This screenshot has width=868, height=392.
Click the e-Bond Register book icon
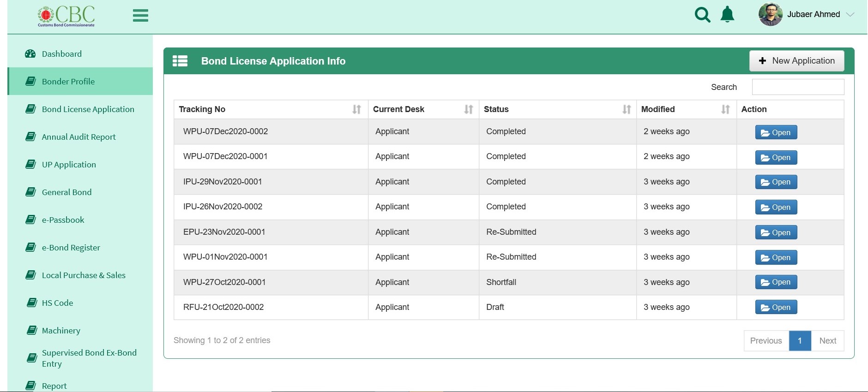pos(30,248)
